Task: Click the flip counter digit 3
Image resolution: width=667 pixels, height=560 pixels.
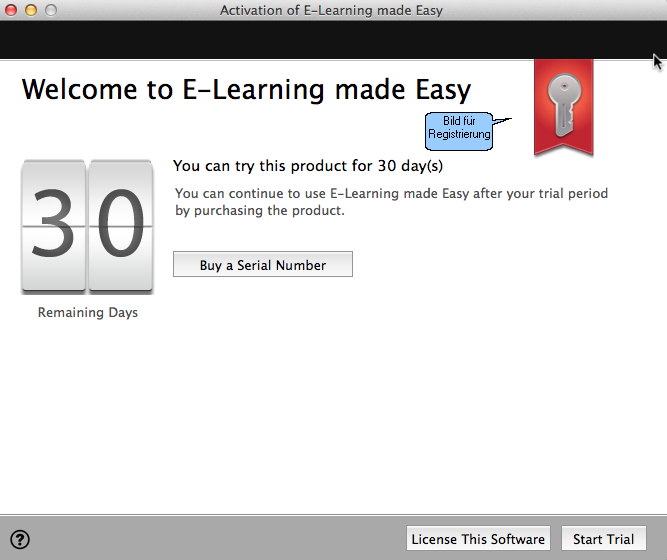Action: tap(53, 225)
